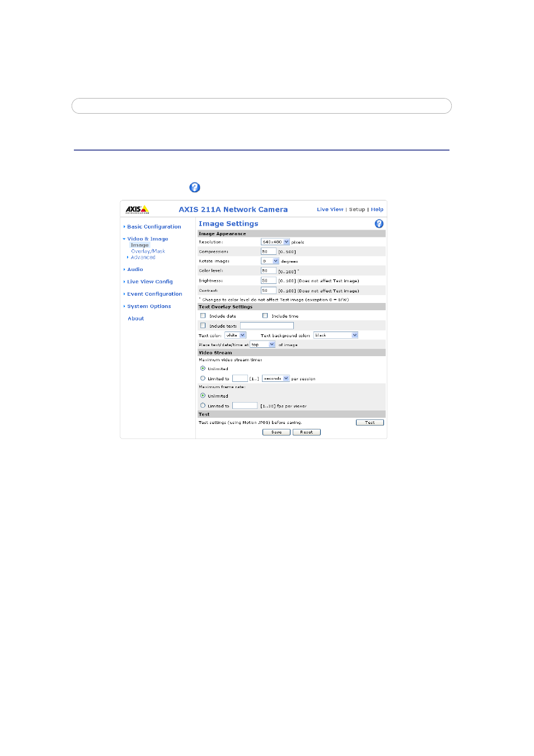Open the Rotate image degrees dropdown
The image size is (534, 756).
tap(270, 261)
